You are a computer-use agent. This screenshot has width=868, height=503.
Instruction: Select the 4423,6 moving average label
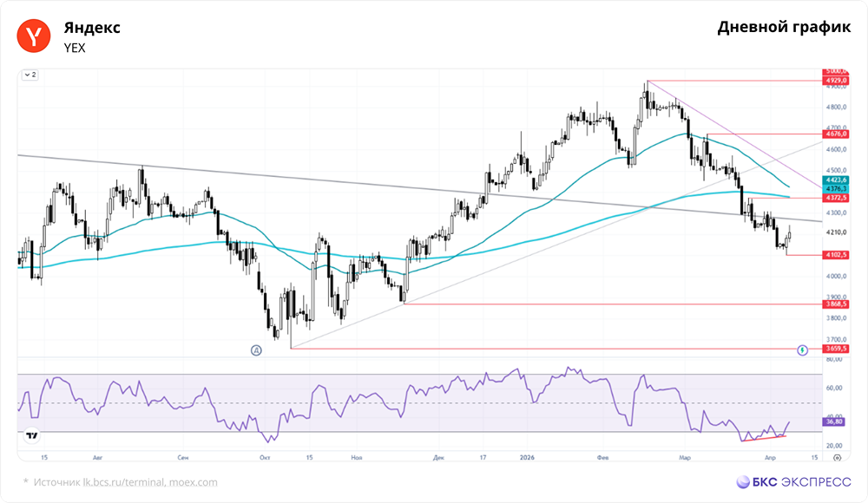coord(836,180)
